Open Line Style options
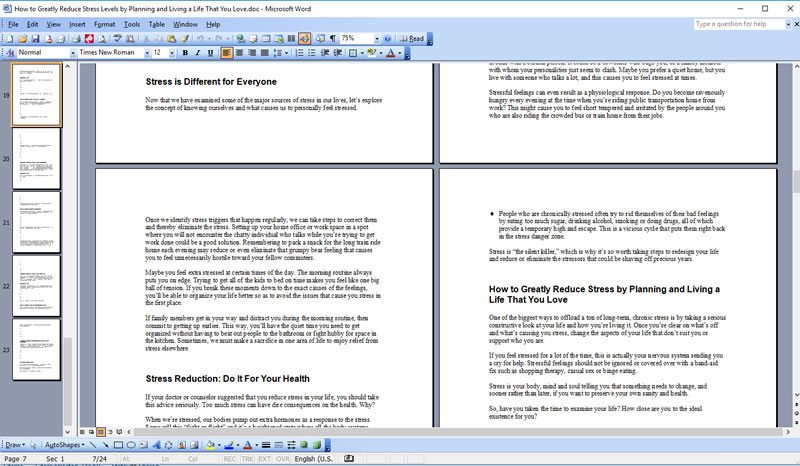This screenshot has height=466, width=800. (x=266, y=445)
